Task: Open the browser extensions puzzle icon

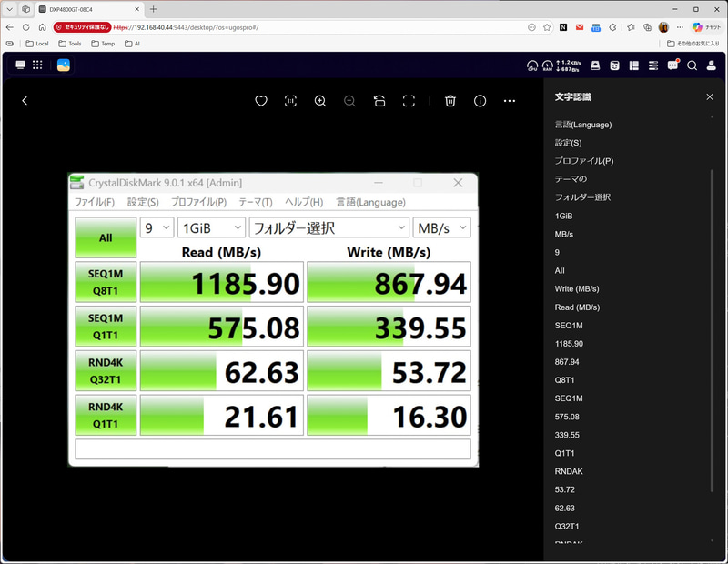Action: [x=612, y=27]
